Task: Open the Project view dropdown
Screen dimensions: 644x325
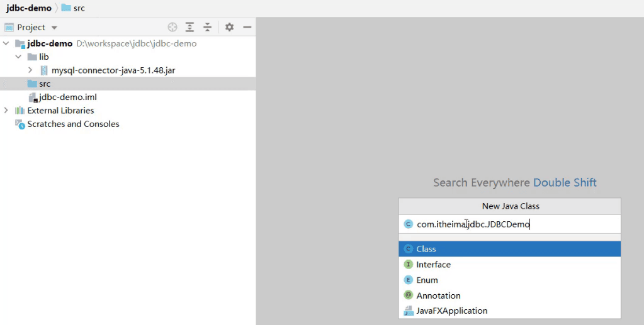Action: (x=54, y=28)
